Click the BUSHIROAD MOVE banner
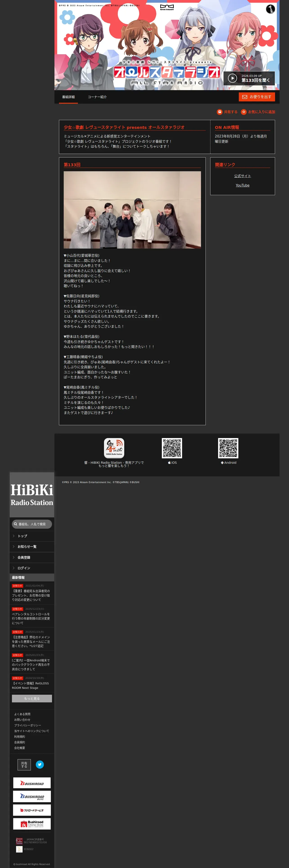Image resolution: width=289 pixels, height=868 pixels. coord(32,797)
